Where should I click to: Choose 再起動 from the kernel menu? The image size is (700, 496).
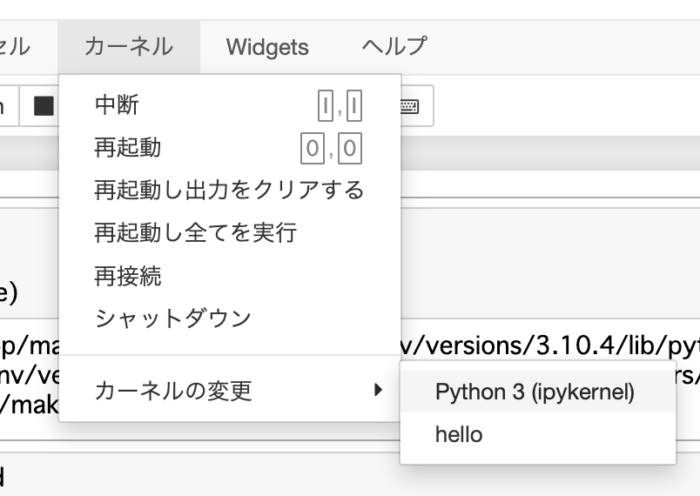click(127, 148)
